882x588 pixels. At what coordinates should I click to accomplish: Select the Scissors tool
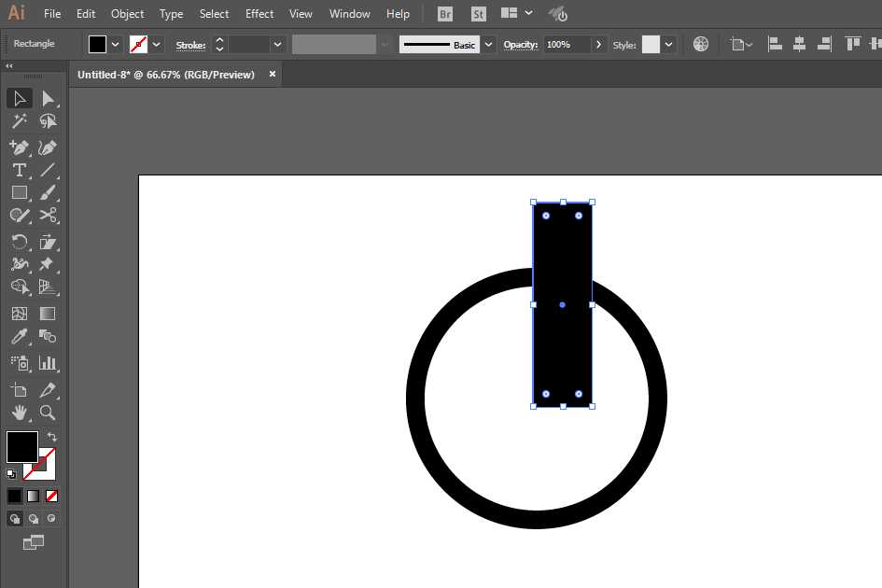(50, 216)
